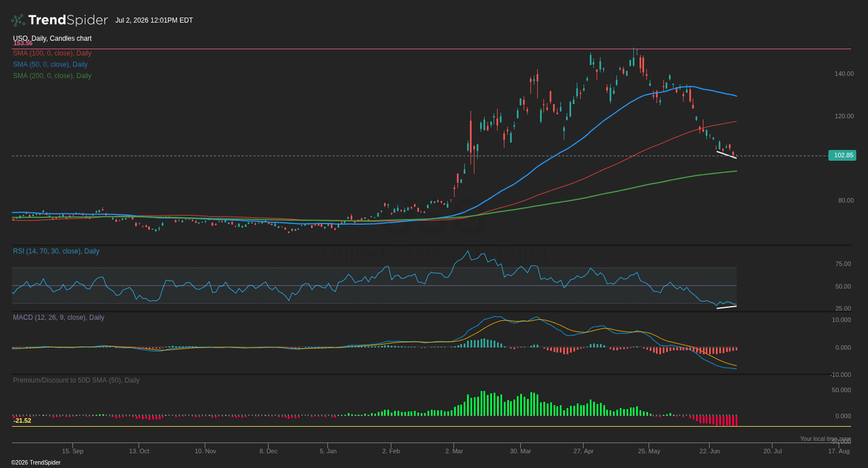The image size is (868, 468).
Task: Click the timestamp Jul 2, 2026 12:01PM EDT
Action: coord(154,20)
